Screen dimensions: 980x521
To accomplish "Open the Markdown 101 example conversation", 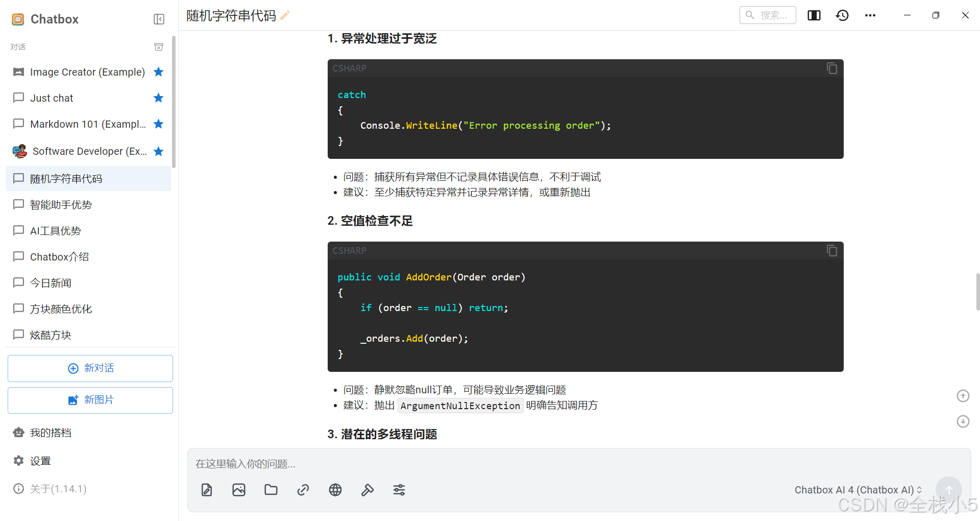I will [88, 124].
